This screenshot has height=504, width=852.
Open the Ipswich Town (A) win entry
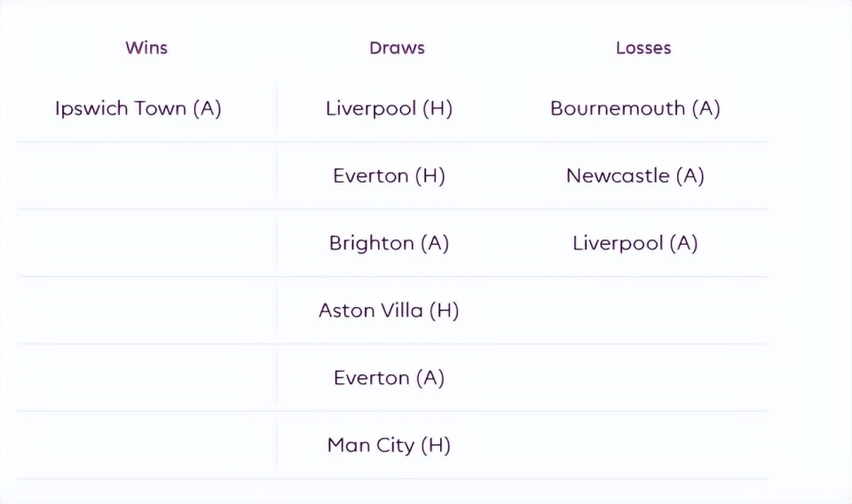138,108
